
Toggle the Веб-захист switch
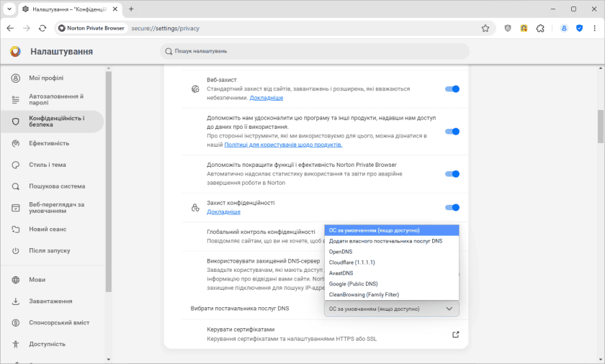point(452,89)
